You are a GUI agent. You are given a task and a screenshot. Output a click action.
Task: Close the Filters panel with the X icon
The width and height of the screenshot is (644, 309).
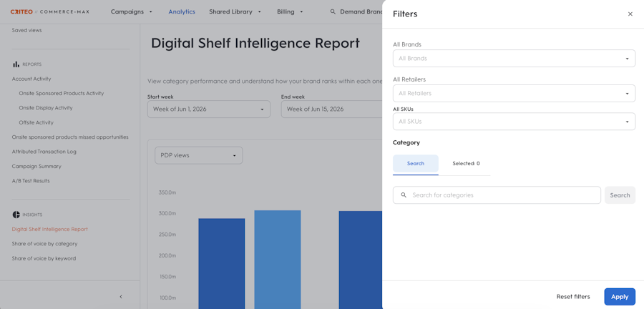(x=630, y=14)
